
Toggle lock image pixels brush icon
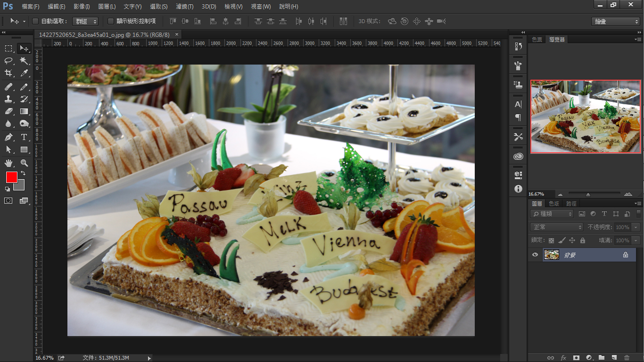click(561, 240)
